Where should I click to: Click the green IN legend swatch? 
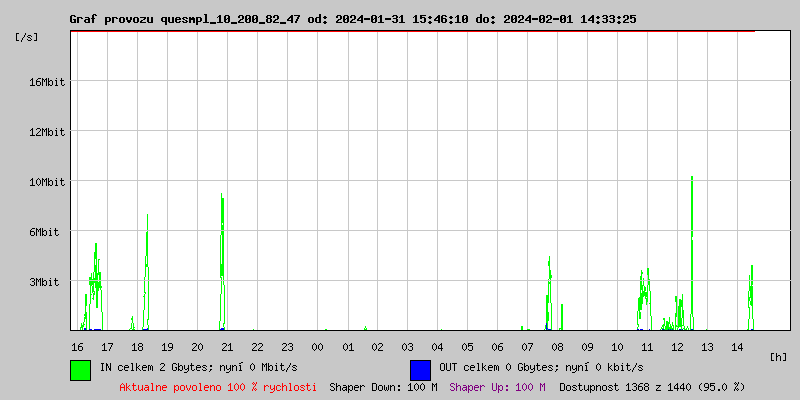point(80,369)
